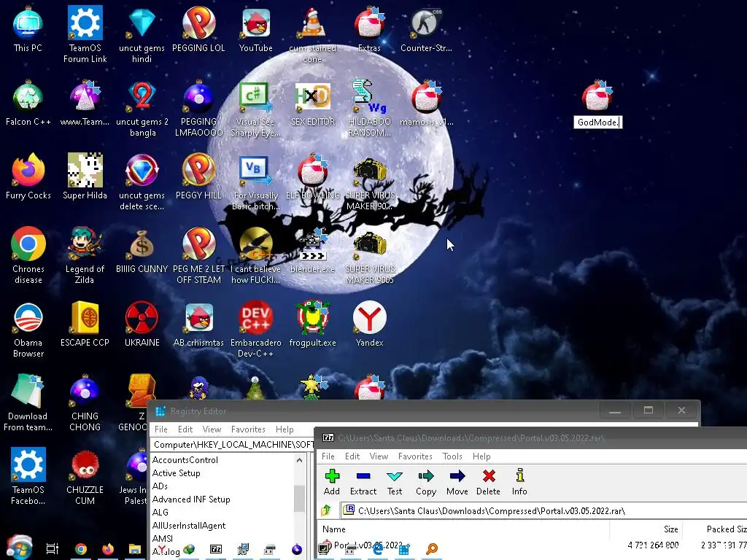This screenshot has width=747, height=560.
Task: Select the Super Hilda desktop icon
Action: point(85,176)
